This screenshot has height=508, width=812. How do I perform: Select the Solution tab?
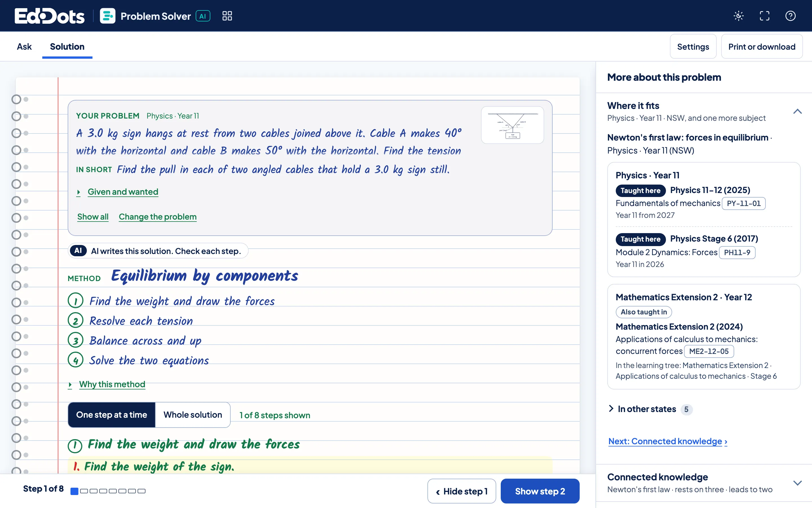pyautogui.click(x=67, y=47)
